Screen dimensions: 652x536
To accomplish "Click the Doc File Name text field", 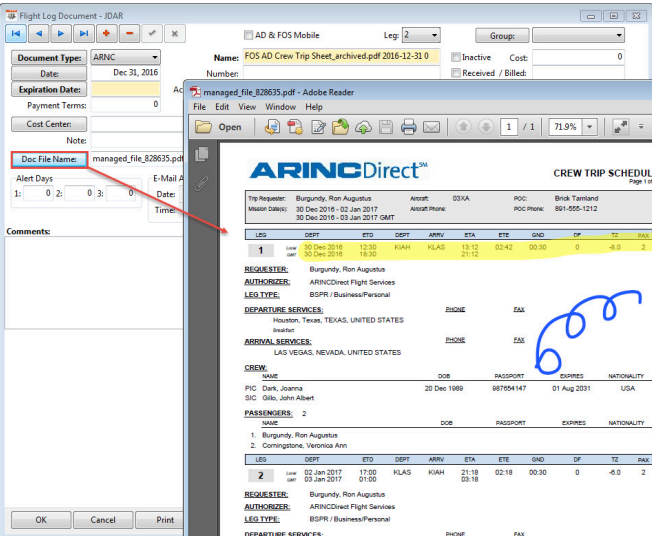I will tap(137, 158).
